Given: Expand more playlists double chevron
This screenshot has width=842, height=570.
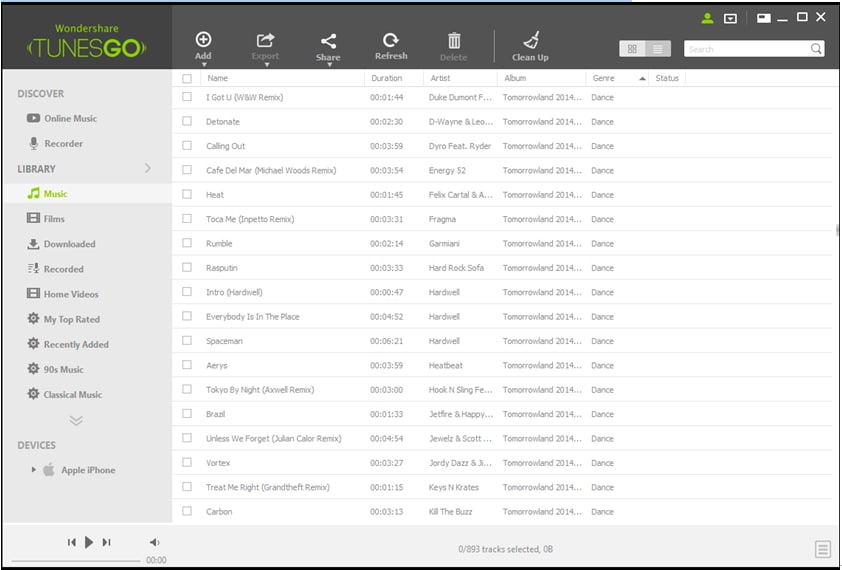Looking at the screenshot, I should (76, 420).
